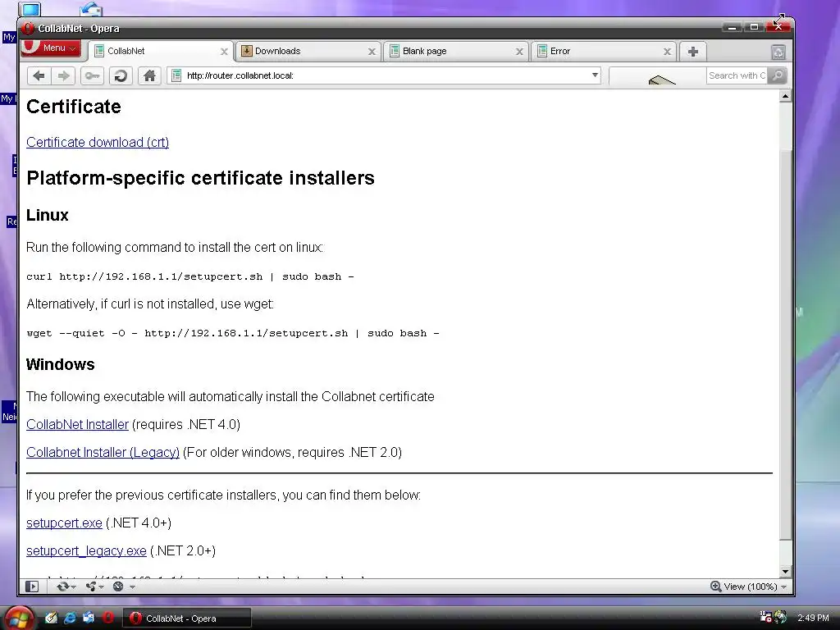Download setupcert_legacy.exe link
840x630 pixels.
(86, 551)
